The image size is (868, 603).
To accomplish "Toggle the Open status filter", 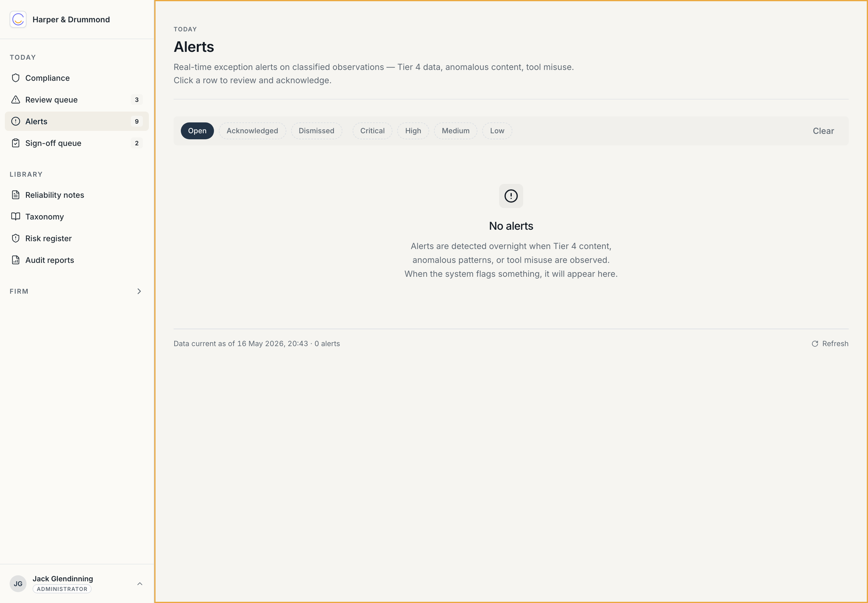I will click(197, 131).
